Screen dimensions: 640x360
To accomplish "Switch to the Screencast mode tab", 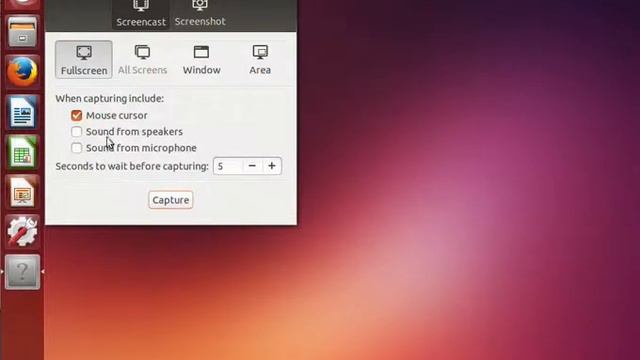I will (x=141, y=15).
